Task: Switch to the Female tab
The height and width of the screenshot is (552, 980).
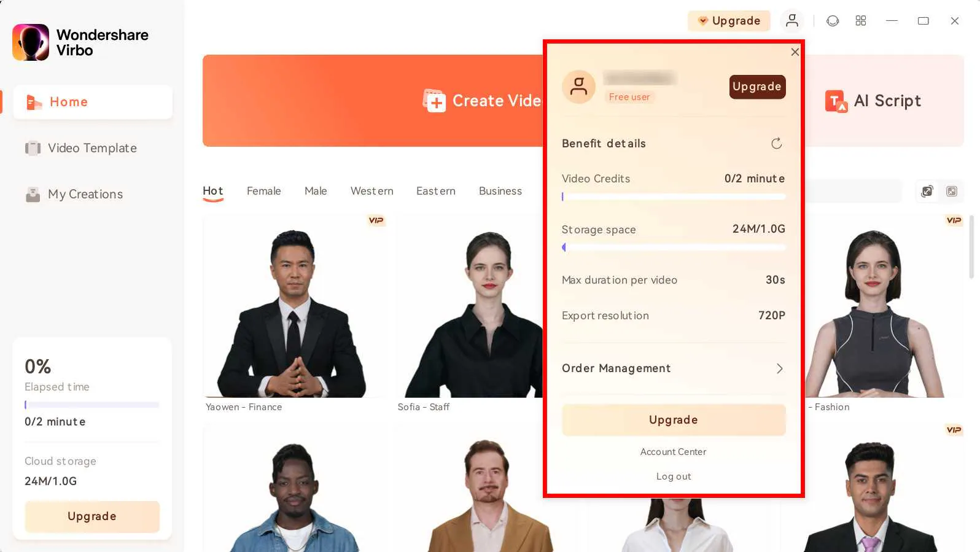Action: [264, 191]
